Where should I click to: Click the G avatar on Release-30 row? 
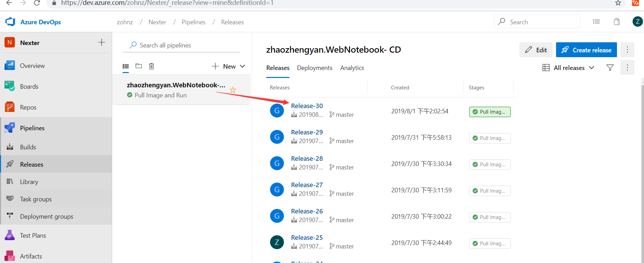[x=277, y=111]
